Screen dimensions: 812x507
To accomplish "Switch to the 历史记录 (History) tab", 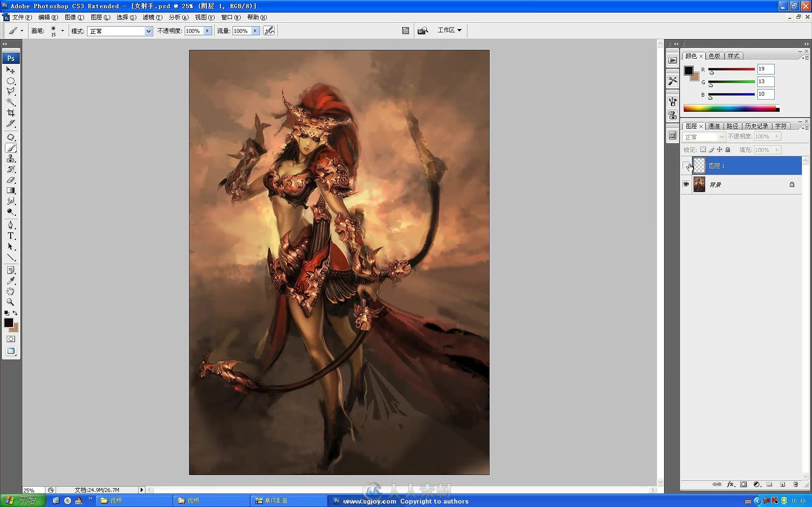I will [756, 126].
